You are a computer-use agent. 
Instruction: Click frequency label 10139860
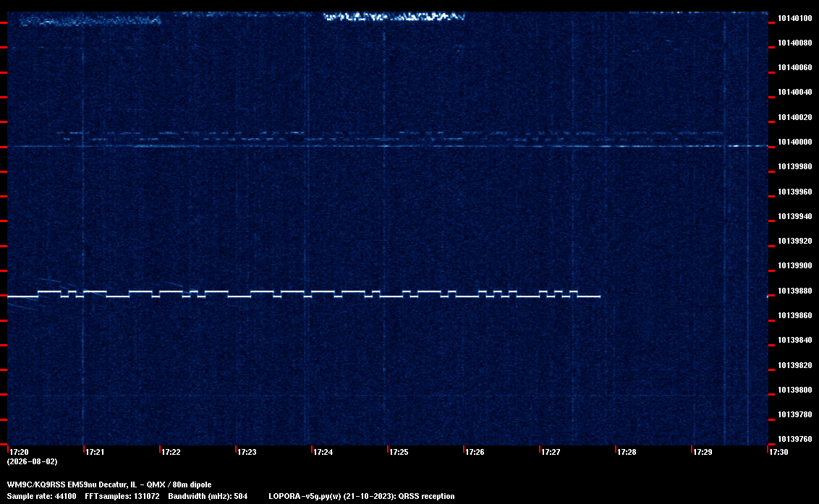(x=795, y=315)
